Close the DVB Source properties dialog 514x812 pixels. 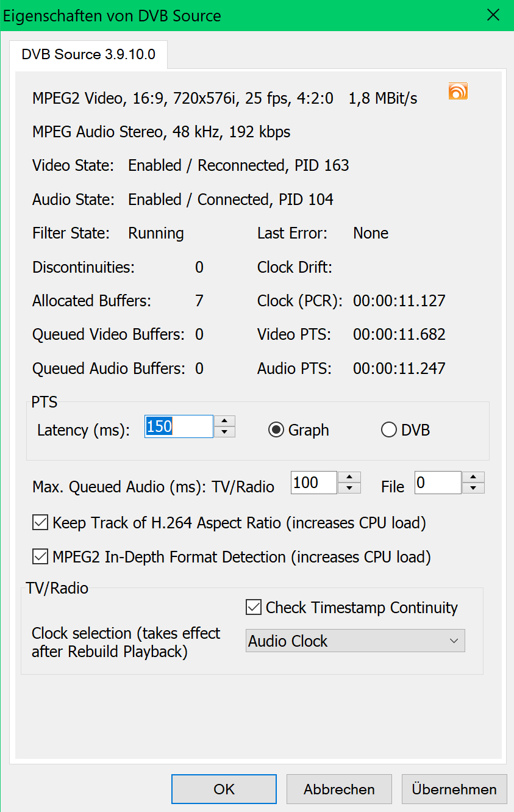tap(493, 15)
